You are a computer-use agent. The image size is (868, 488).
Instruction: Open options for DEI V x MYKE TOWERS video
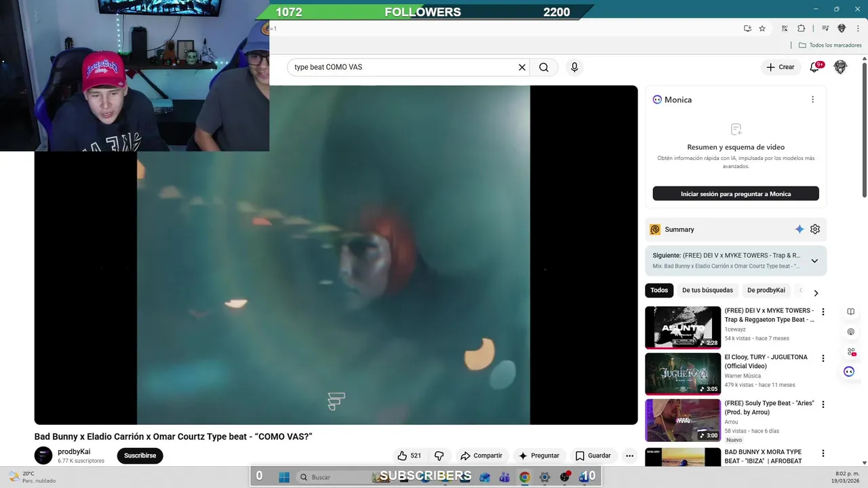pos(823,312)
